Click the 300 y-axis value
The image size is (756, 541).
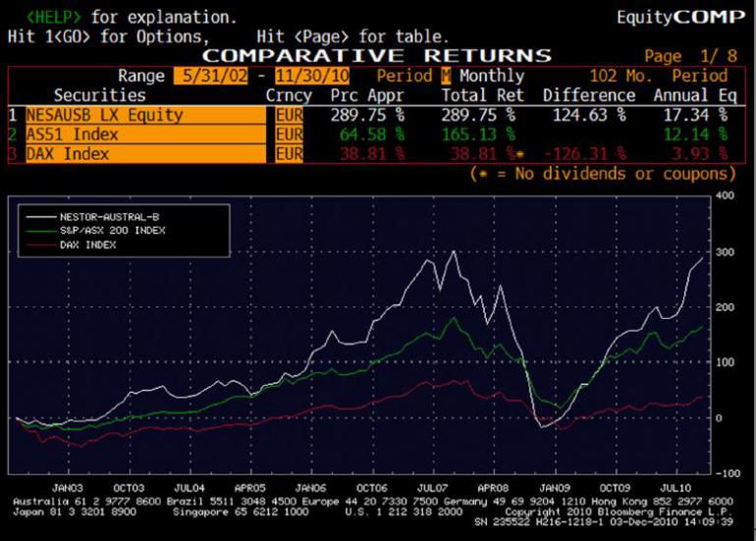coord(726,252)
